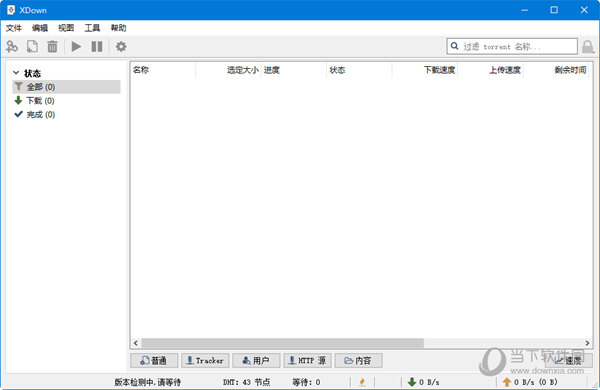Open the 文件 menu
This screenshot has height=390, width=600.
click(14, 28)
